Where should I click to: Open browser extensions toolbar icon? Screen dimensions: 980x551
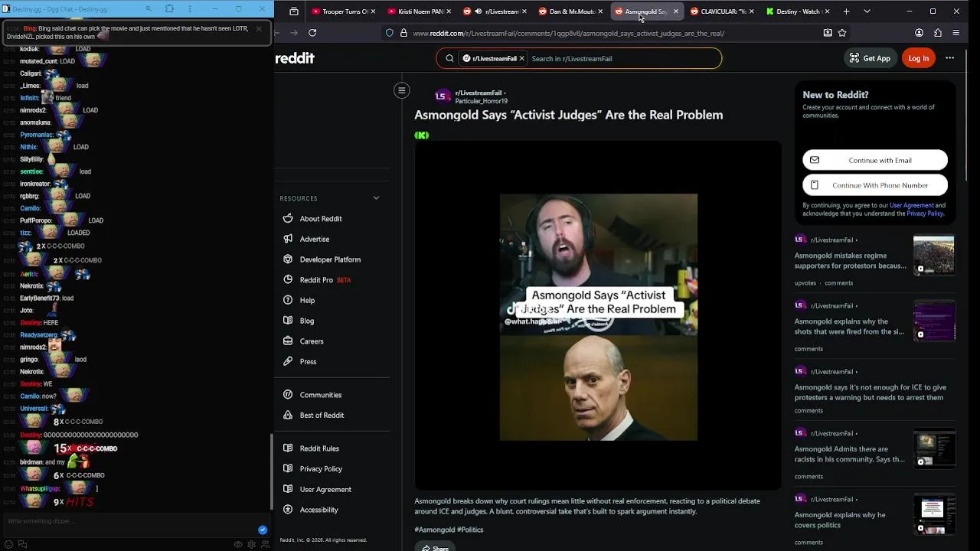[938, 33]
